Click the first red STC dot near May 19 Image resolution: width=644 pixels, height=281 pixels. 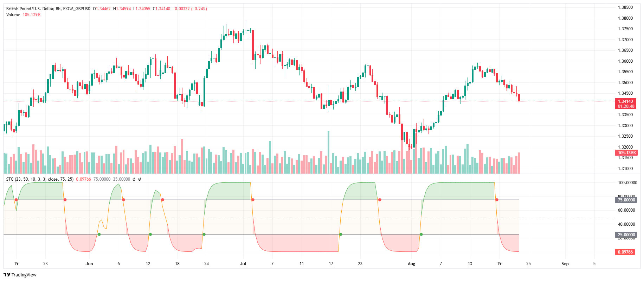pyautogui.click(x=16, y=200)
